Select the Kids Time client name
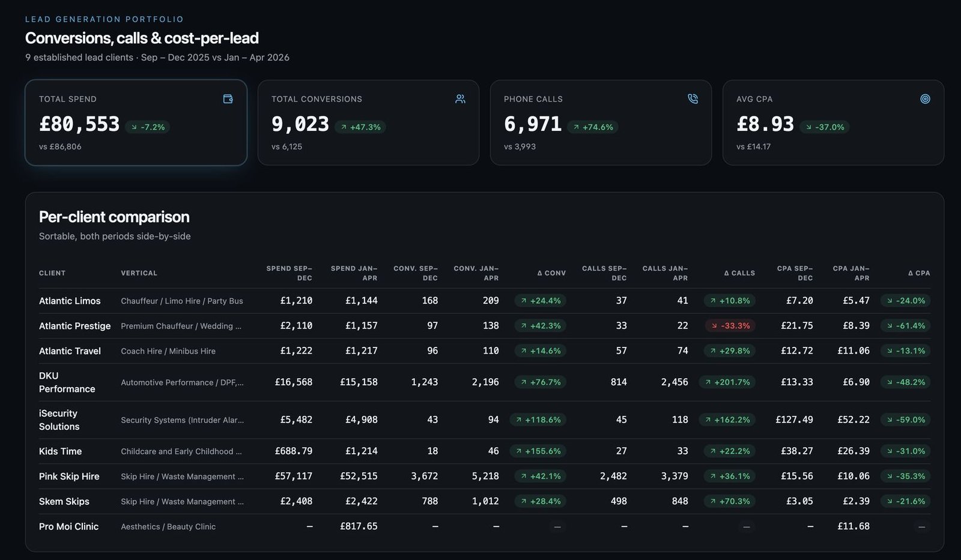This screenshot has width=961, height=560. point(60,451)
